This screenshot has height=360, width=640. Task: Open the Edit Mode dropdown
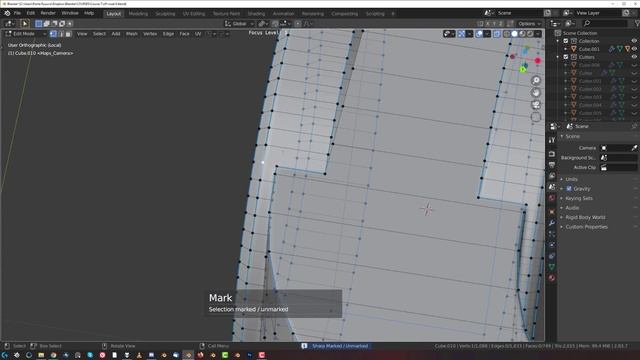[25, 34]
